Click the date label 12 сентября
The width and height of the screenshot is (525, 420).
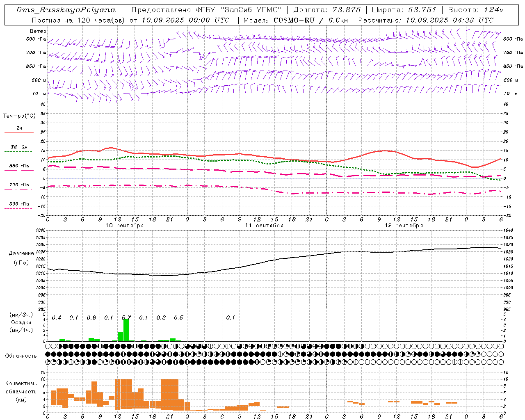(404, 226)
